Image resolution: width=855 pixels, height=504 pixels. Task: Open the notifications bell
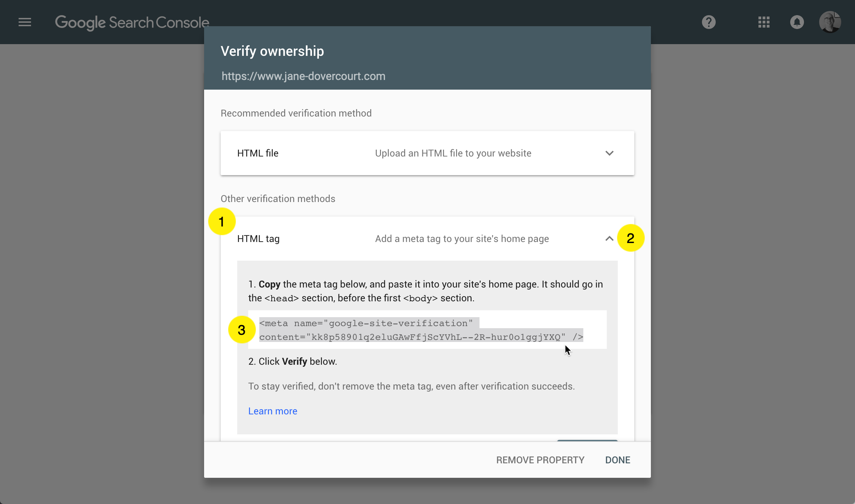click(797, 22)
